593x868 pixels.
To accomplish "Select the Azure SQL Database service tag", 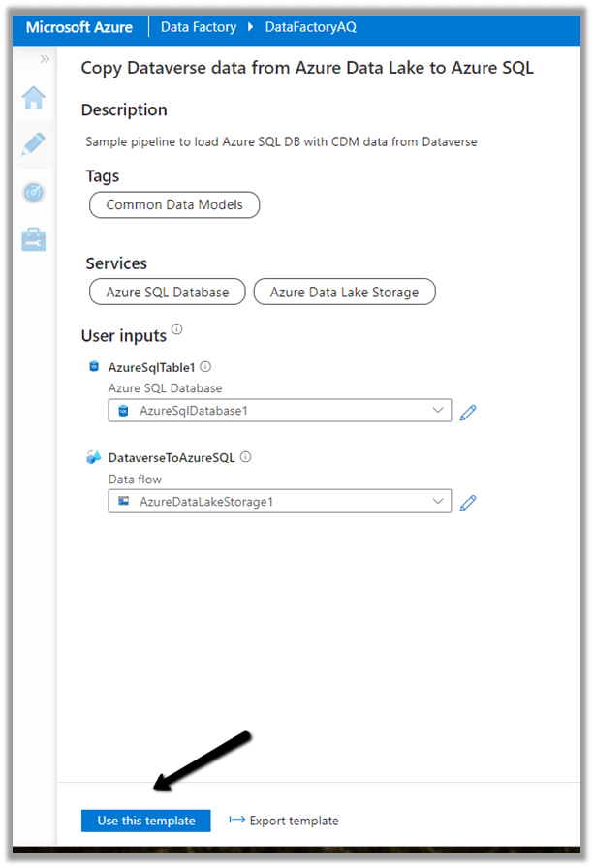I will click(x=168, y=292).
